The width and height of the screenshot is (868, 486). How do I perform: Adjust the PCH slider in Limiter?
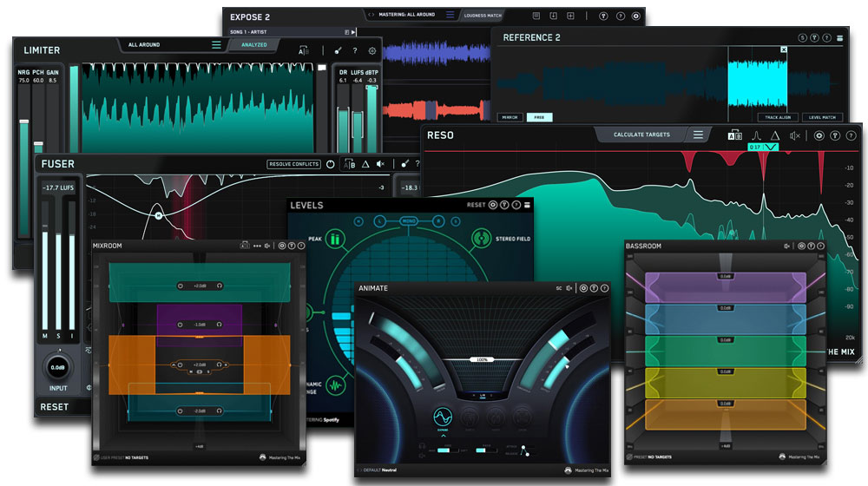[38, 144]
